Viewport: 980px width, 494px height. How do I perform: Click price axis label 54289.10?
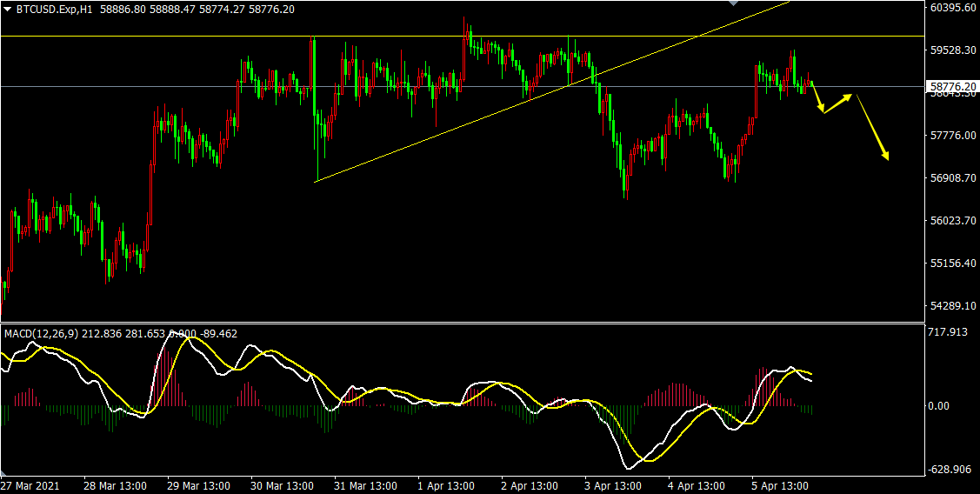coord(953,306)
